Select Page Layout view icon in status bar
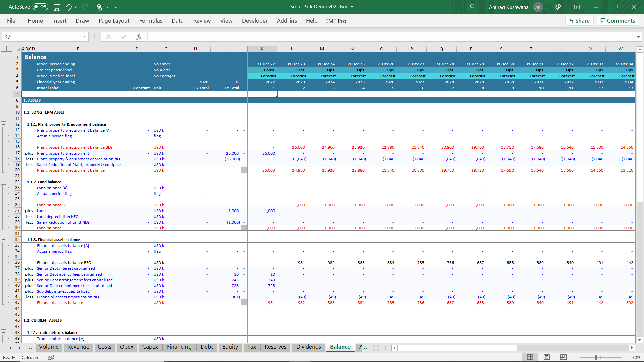 [547, 357]
